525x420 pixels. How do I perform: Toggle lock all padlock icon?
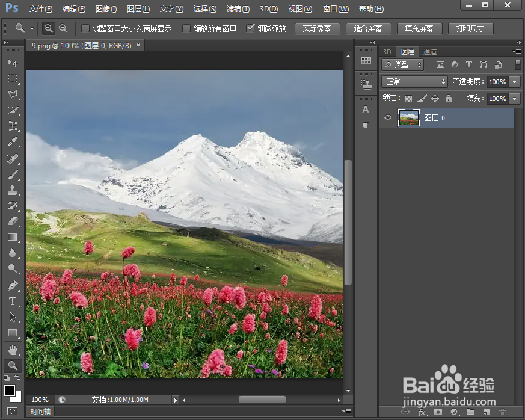click(449, 99)
